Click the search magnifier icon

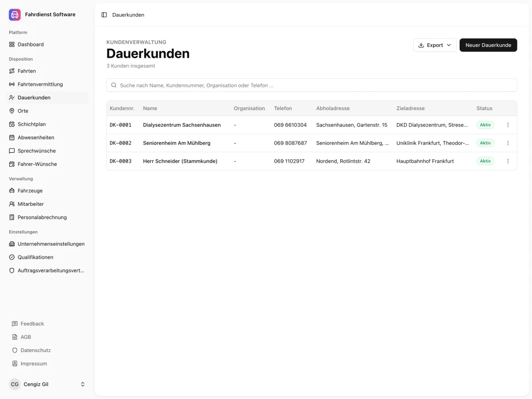click(113, 85)
